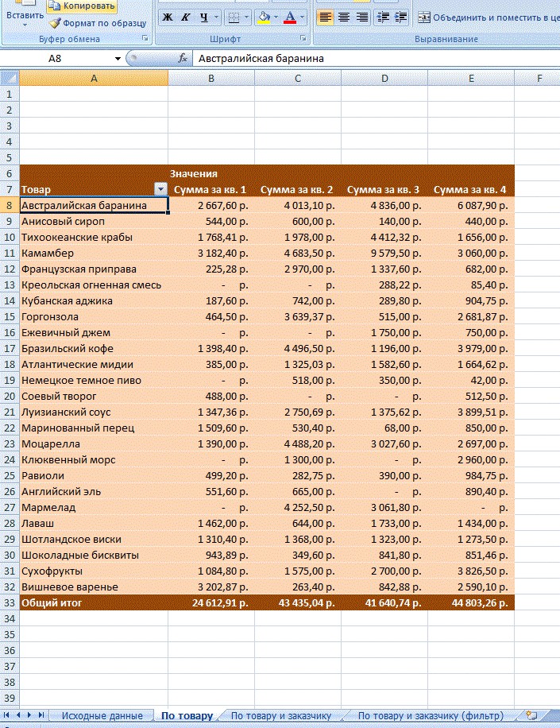Apply red font color
Screen dimensions: 560x728
[290, 17]
